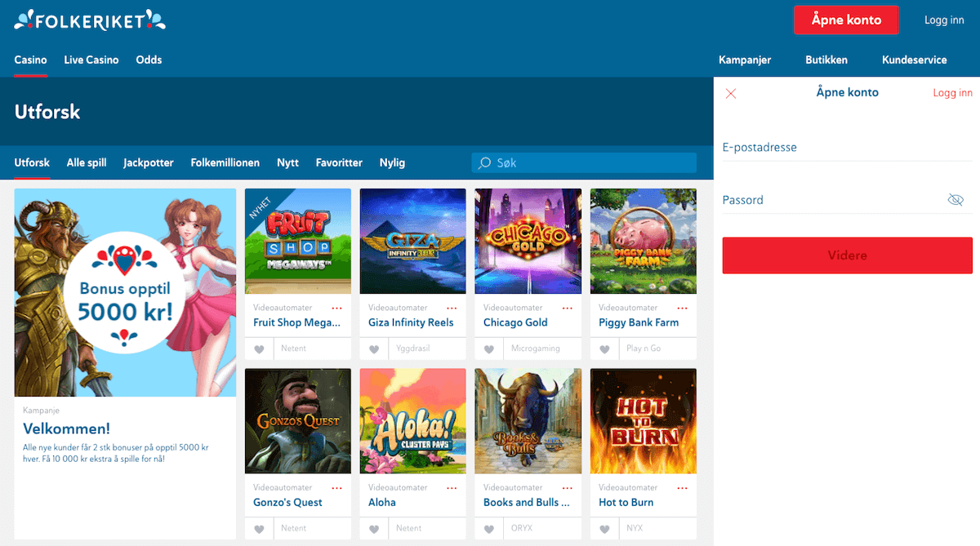Screen dimensions: 980x546
Task: Open Fruit Shop Megaways game thumbnail
Action: click(x=298, y=241)
